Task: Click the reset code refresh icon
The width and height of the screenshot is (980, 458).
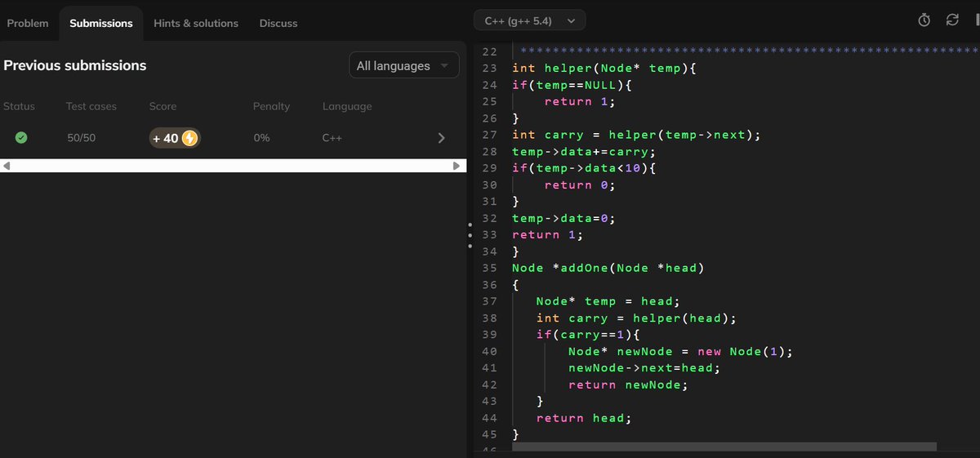Action: 952,20
